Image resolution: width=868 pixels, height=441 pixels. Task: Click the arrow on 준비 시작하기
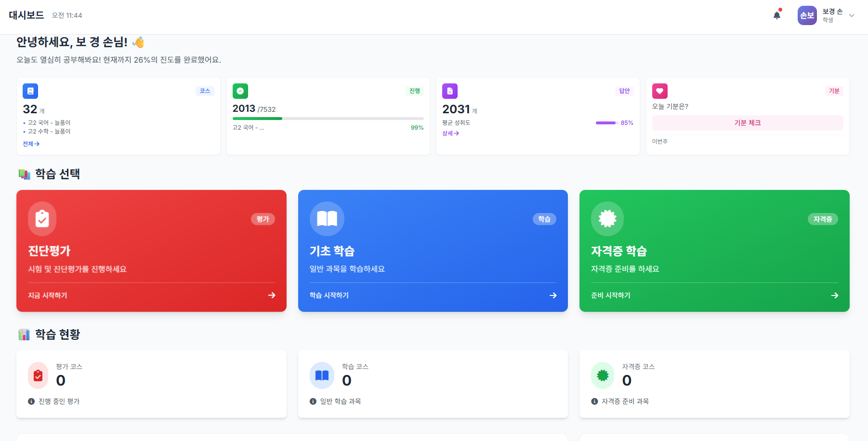[x=835, y=295]
